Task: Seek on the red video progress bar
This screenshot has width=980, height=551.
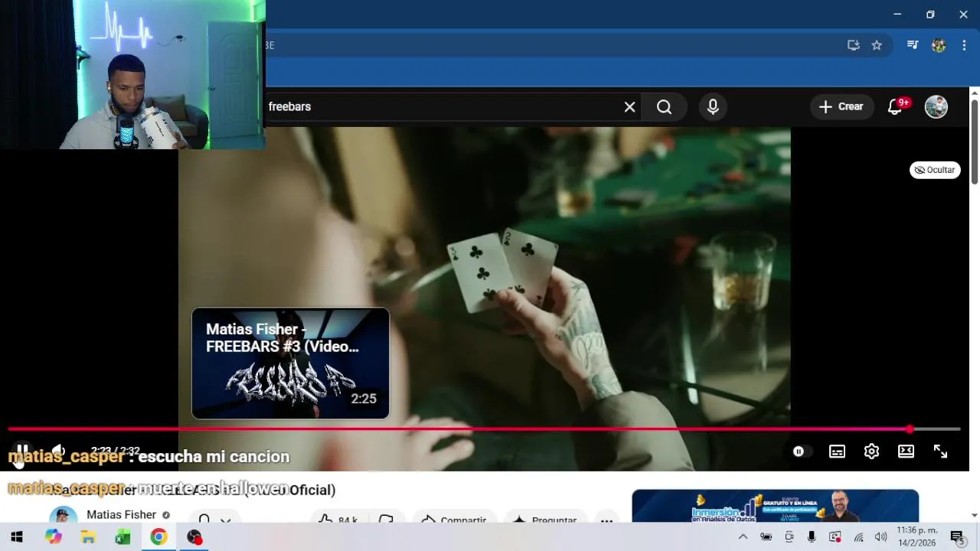Action: point(484,429)
